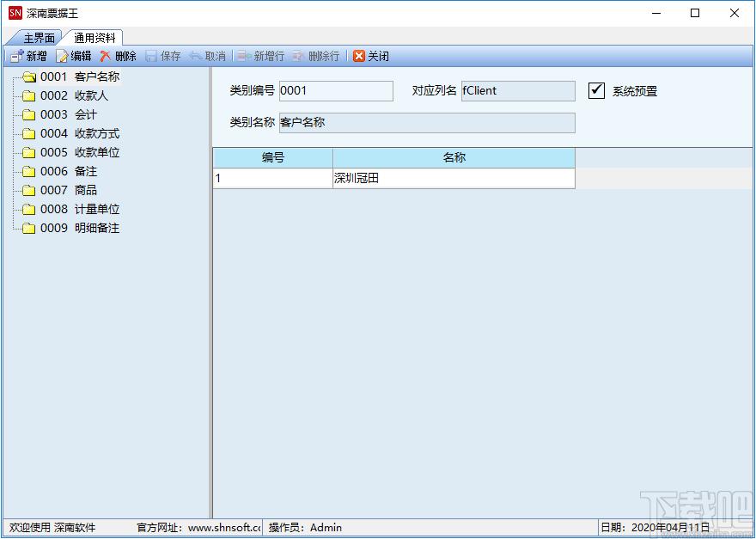Screen dimensions: 756x539
Task: Select the 通用资料 tab
Action: (94, 38)
